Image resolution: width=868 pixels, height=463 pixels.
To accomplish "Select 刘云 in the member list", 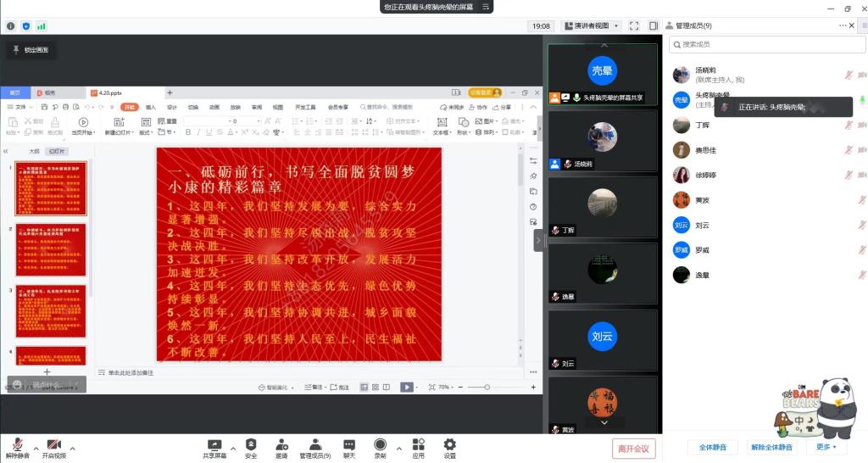I will [x=702, y=226].
